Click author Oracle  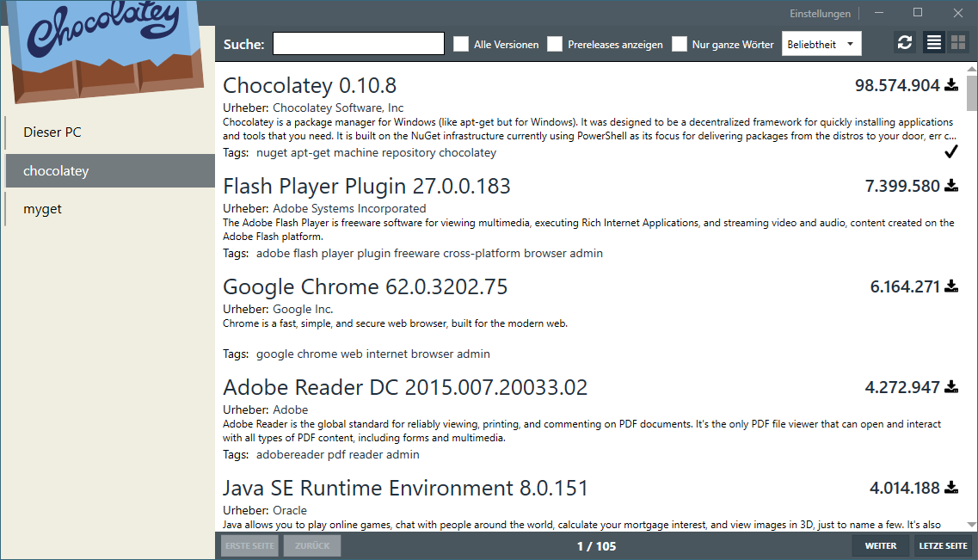tap(290, 510)
